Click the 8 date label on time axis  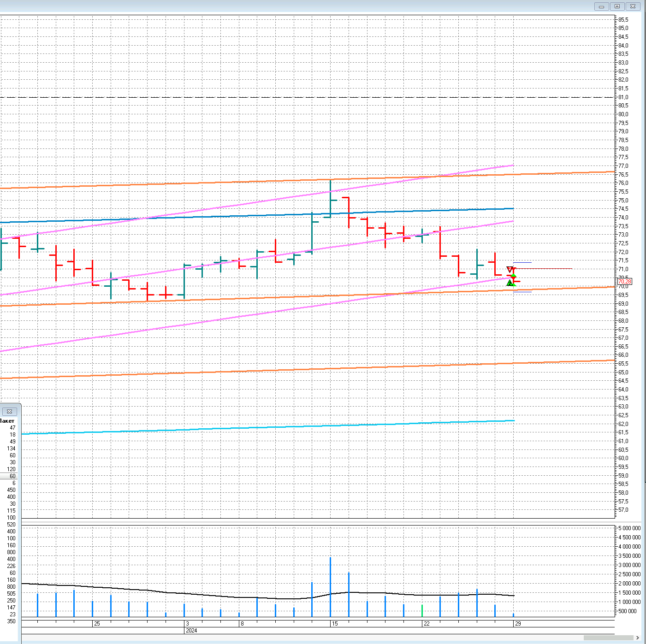pyautogui.click(x=242, y=624)
